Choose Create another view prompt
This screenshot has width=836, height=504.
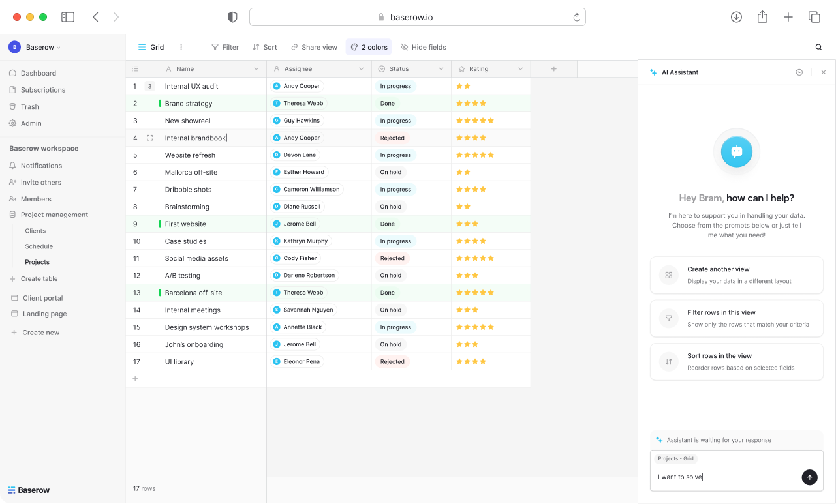pyautogui.click(x=736, y=275)
